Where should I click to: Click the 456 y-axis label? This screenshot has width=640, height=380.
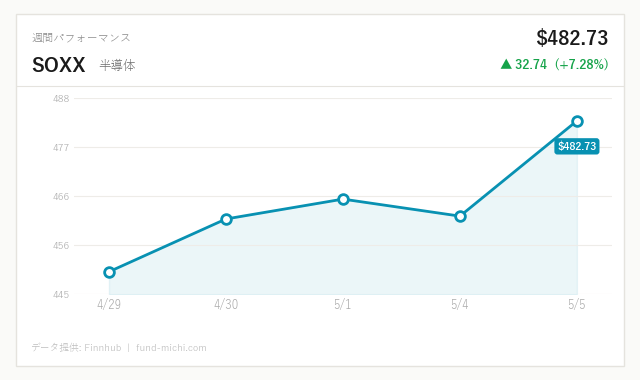[61, 246]
